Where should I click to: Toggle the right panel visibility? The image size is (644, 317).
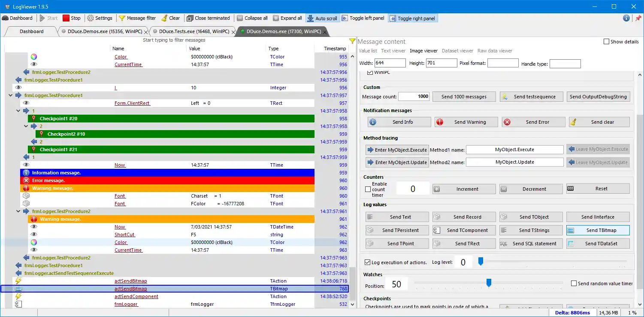413,18
